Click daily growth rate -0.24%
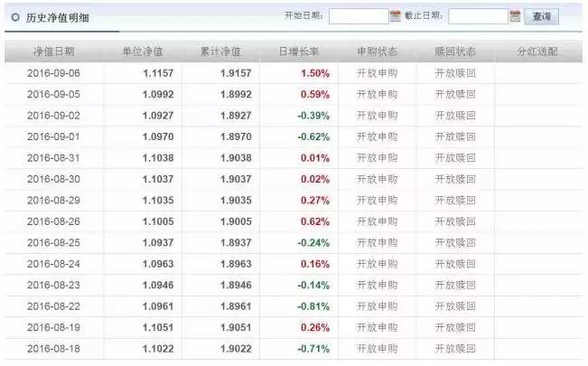This screenshot has height=366, width=588. tap(313, 243)
